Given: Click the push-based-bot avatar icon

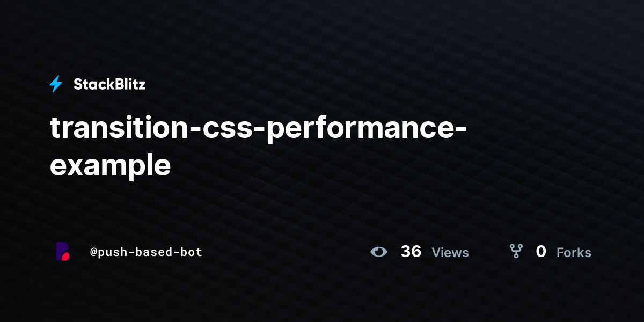Looking at the screenshot, I should coord(62,251).
